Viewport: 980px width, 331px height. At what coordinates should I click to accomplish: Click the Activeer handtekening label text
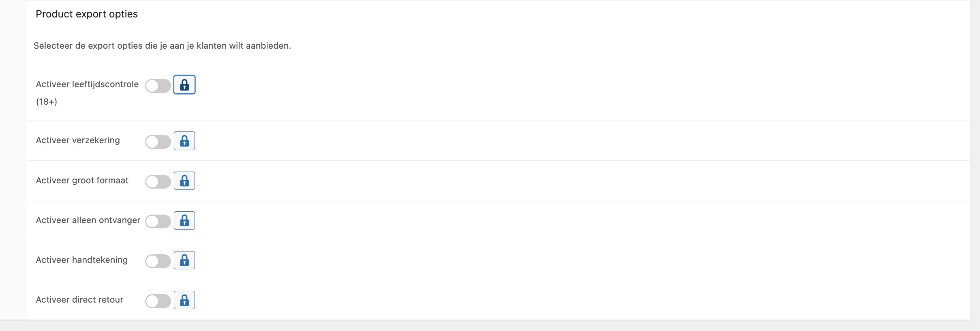click(x=81, y=260)
